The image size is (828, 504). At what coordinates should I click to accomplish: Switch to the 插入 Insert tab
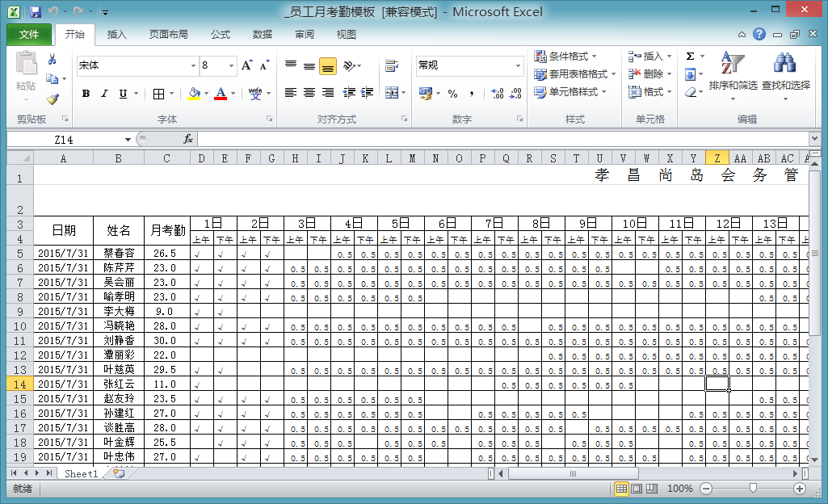[x=116, y=34]
